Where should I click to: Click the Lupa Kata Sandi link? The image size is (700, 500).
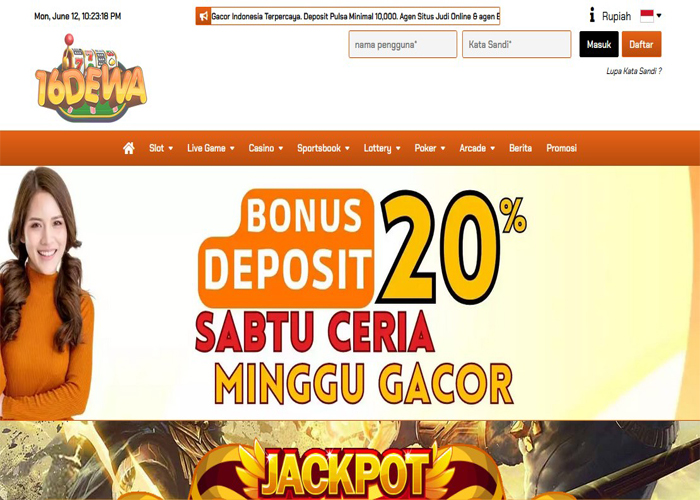tap(633, 71)
